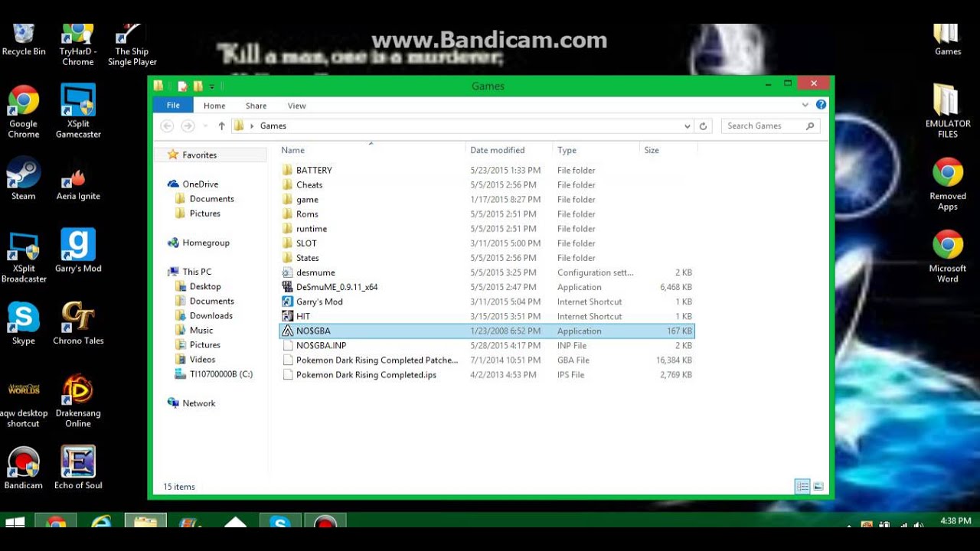The height and width of the screenshot is (551, 980).
Task: Open Chrono Tales desktop icon
Action: pos(78,323)
